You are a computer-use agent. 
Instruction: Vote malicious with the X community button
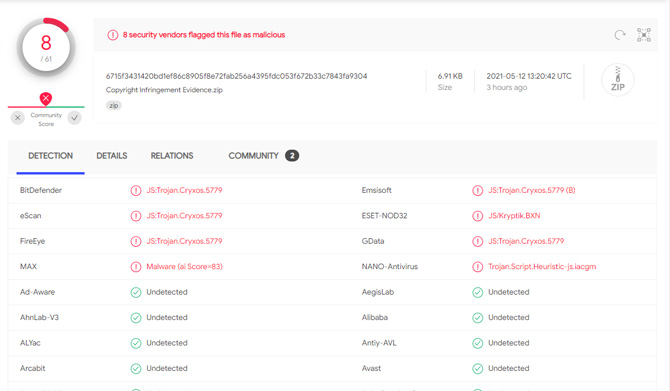[18, 118]
